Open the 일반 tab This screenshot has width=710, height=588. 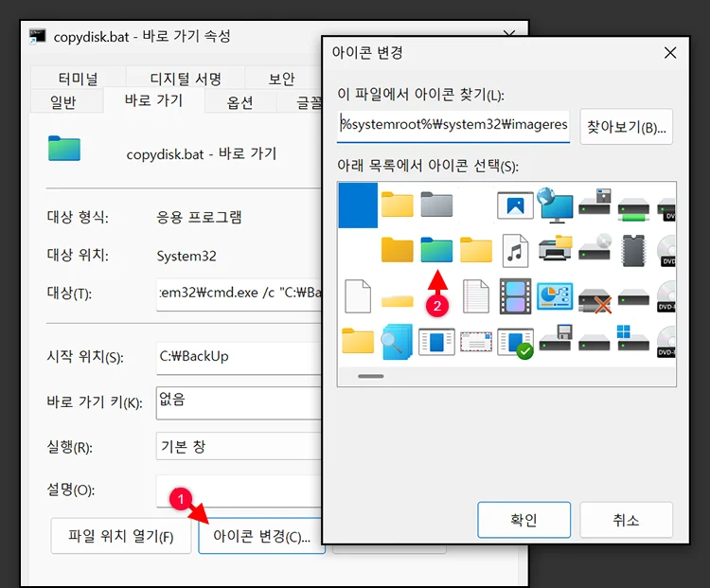63,102
